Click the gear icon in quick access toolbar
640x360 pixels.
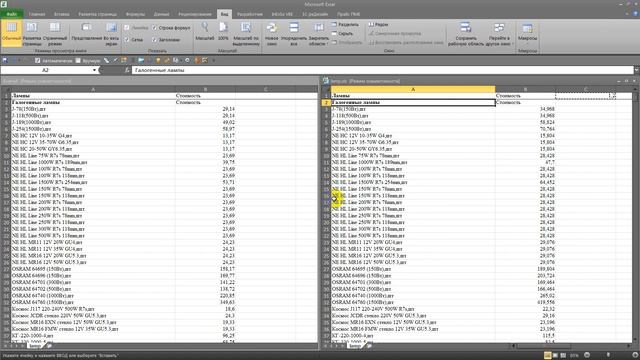coord(187,60)
